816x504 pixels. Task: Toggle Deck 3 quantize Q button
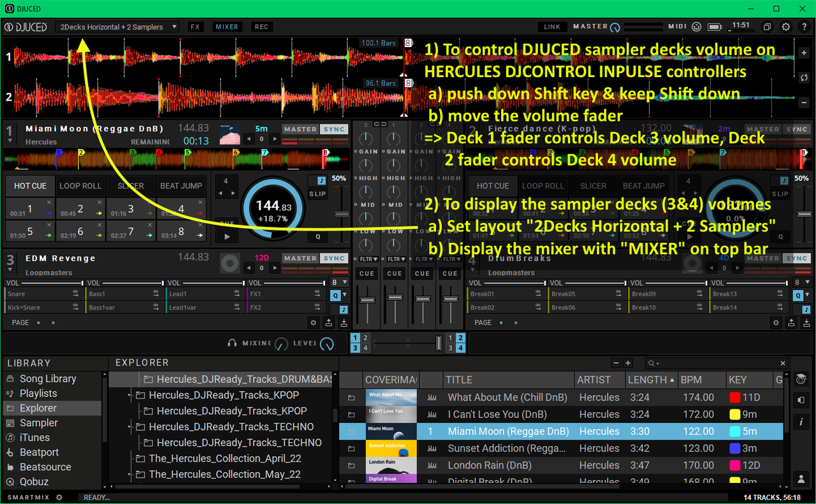[x=335, y=296]
